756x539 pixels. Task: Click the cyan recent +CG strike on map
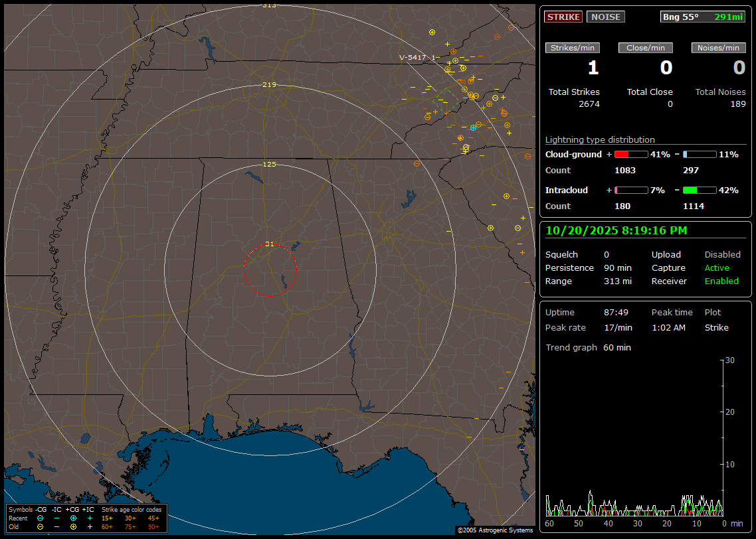click(473, 127)
